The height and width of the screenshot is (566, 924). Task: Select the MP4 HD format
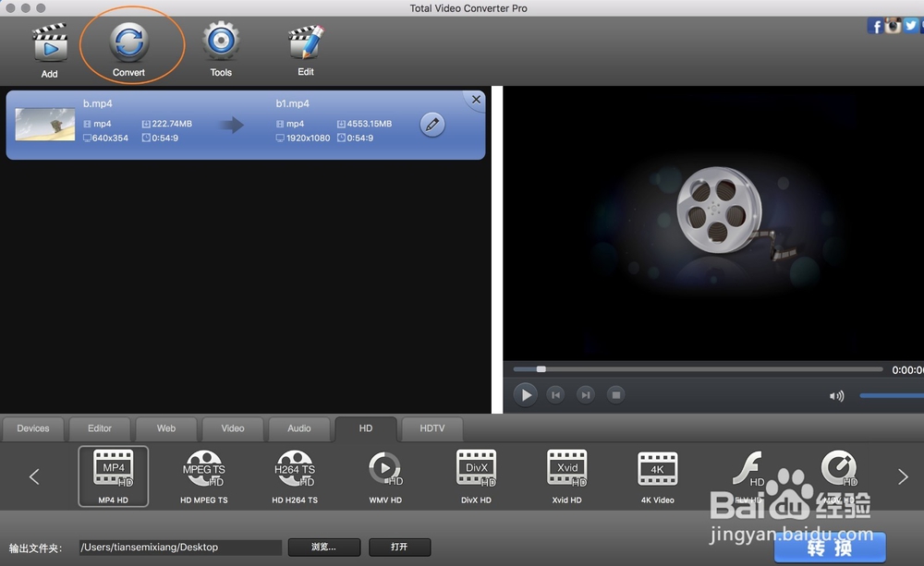113,476
